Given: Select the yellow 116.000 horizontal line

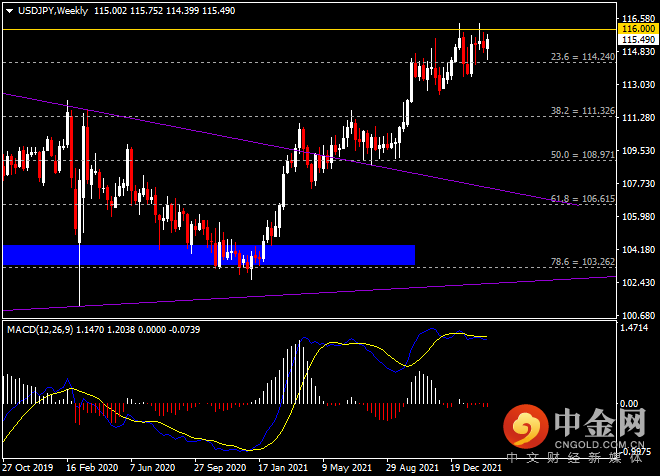Looking at the screenshot, I should click(x=309, y=29).
